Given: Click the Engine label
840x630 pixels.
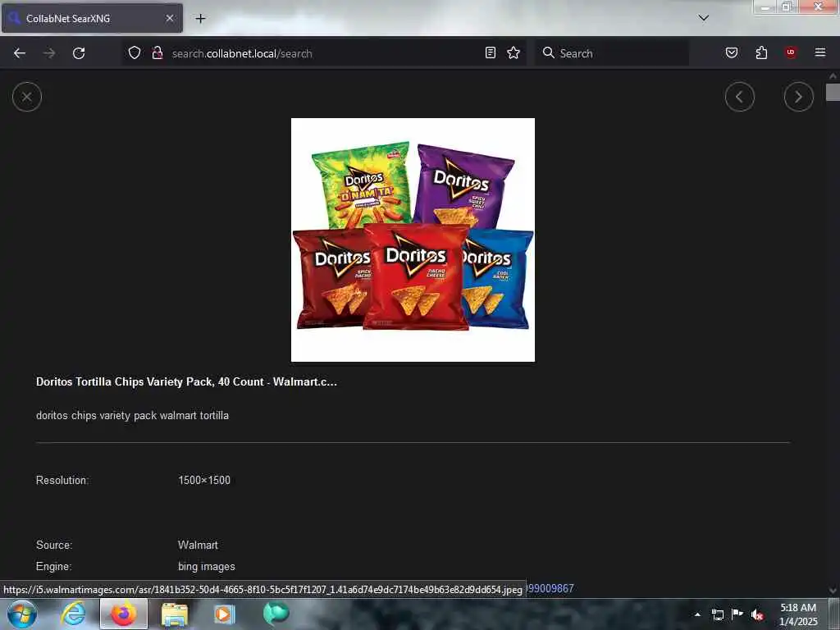Looking at the screenshot, I should pyautogui.click(x=53, y=567).
